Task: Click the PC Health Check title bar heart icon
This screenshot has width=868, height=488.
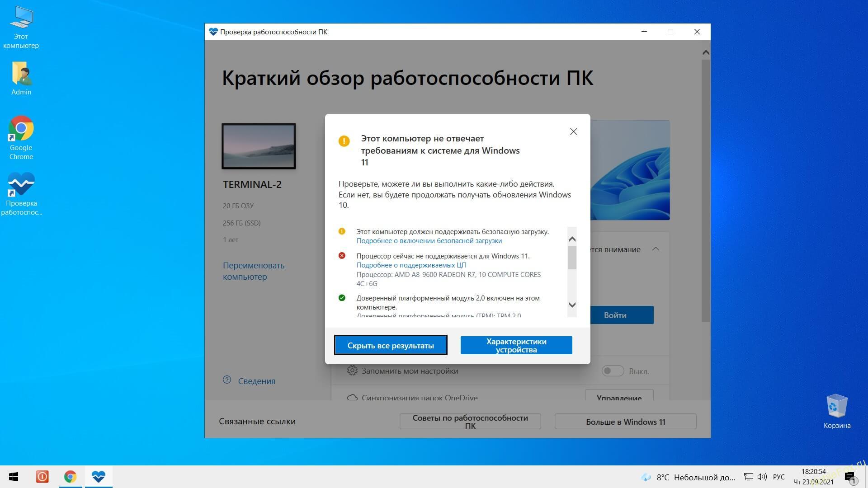Action: (x=213, y=32)
